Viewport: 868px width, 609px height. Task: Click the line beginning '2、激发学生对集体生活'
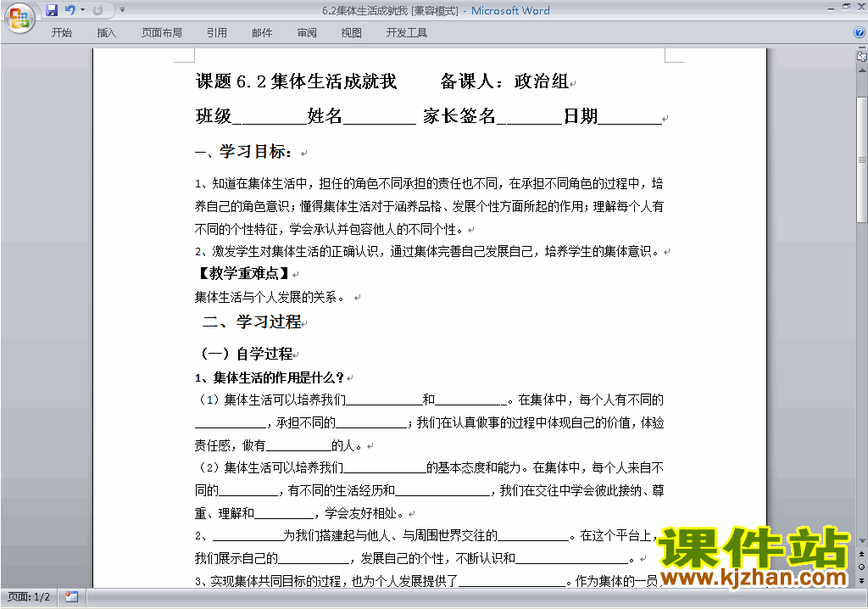point(427,252)
